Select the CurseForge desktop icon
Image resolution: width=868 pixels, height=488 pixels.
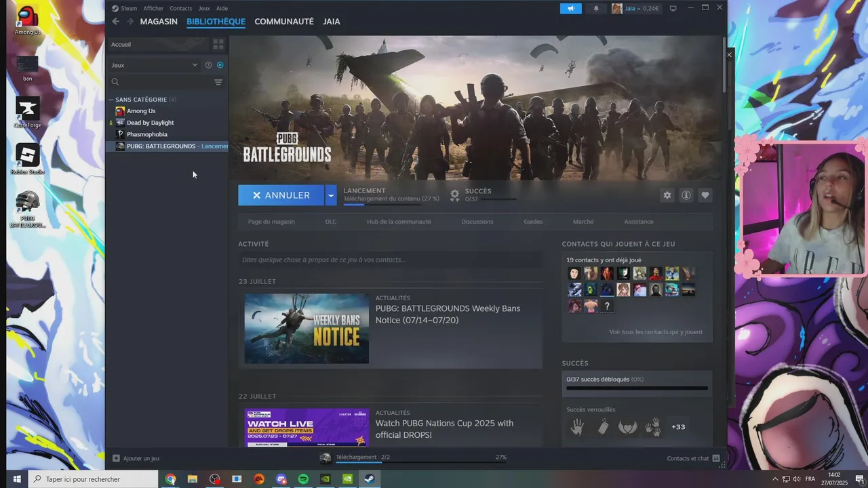(27, 113)
